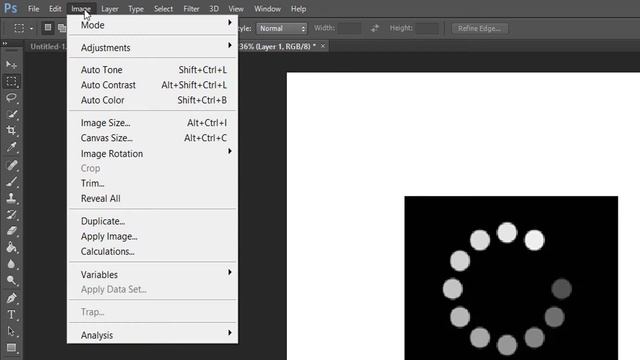640x360 pixels.
Task: Swap width and height values icon
Action: 374,28
